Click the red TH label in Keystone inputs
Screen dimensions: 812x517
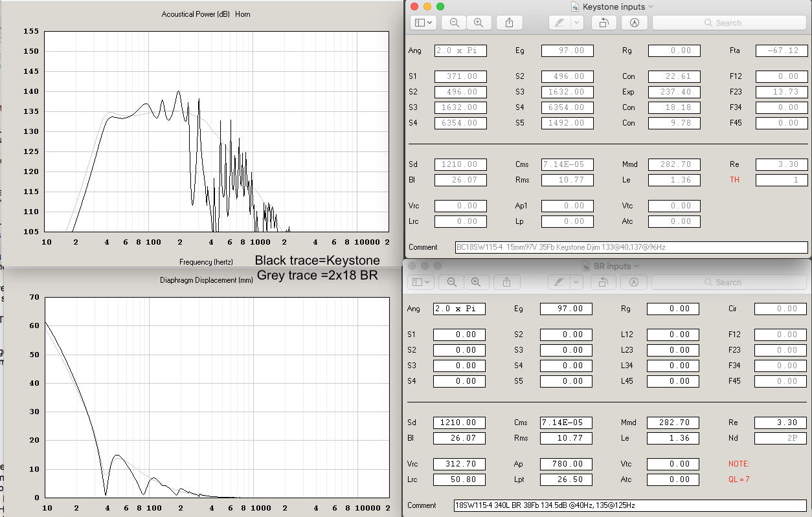pos(735,180)
